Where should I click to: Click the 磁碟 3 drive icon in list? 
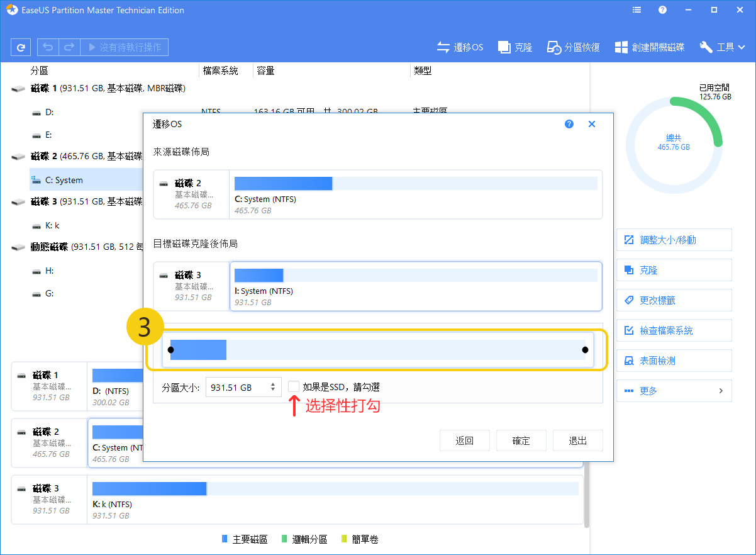click(19, 203)
